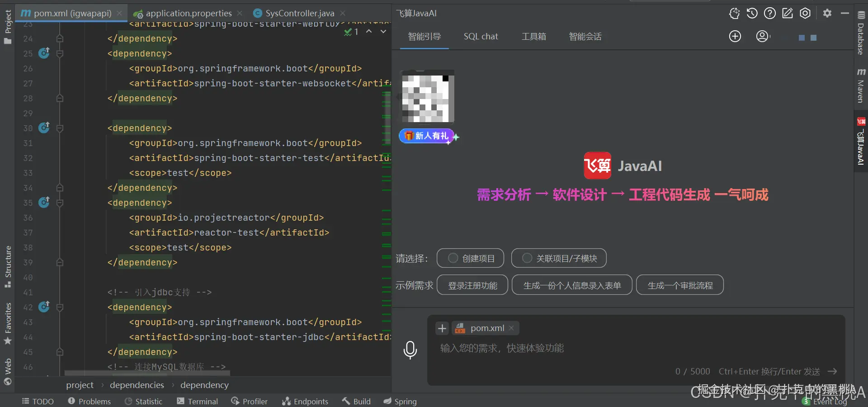Open the Spring tool window
Screen dimensions: 868x407
click(x=400, y=401)
